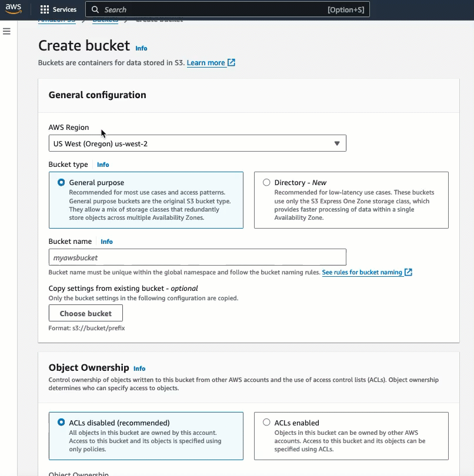
Task: Click the Choose bucket button
Action: (86, 313)
